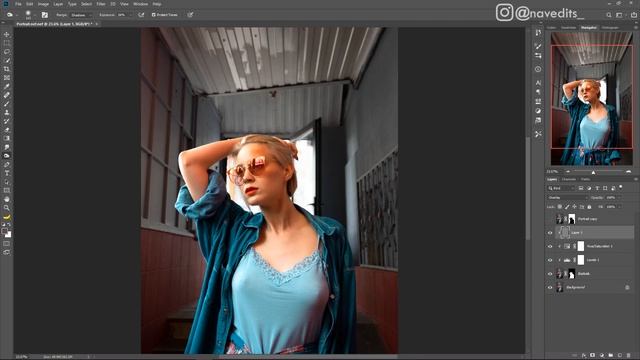Toggle Quick Mask mode icon

point(7,244)
